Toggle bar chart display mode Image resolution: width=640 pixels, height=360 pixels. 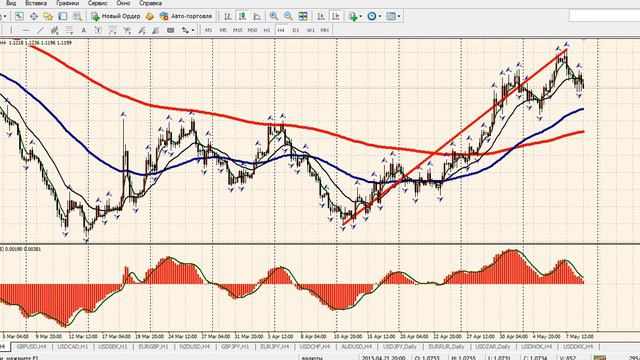tap(228, 16)
